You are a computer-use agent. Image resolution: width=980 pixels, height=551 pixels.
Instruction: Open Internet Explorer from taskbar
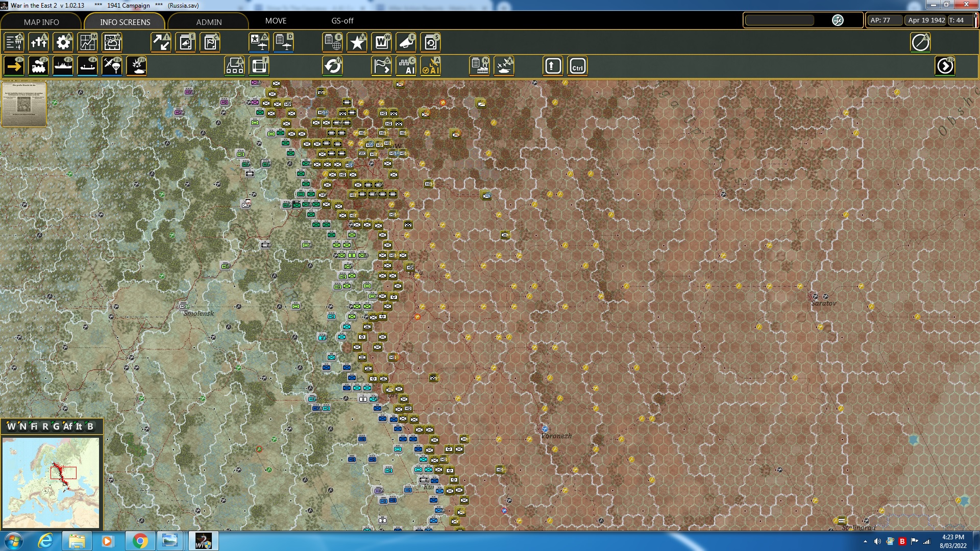pos(45,541)
